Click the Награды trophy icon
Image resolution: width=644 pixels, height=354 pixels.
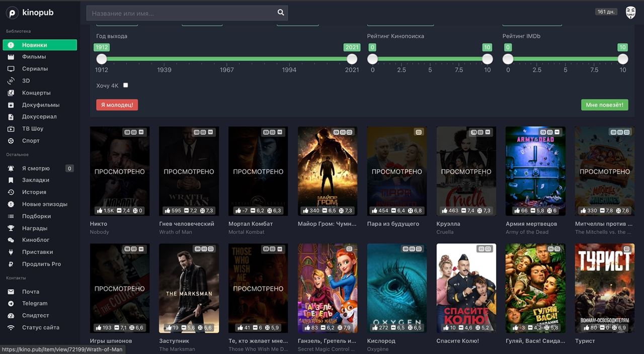tap(11, 228)
